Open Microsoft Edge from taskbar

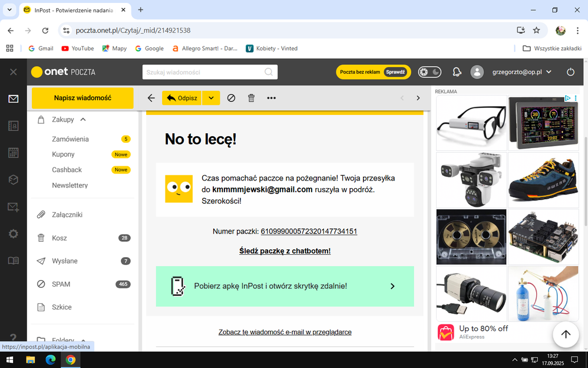pyautogui.click(x=50, y=360)
